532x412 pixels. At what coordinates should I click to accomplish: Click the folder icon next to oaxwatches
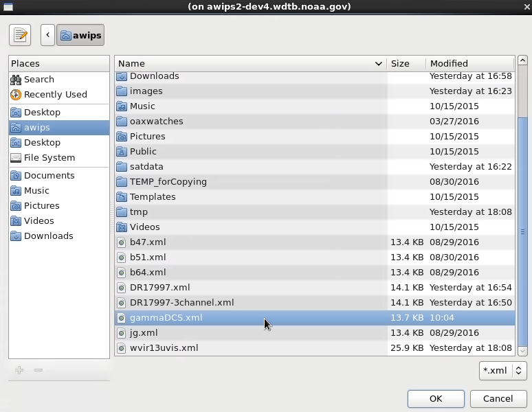tap(122, 122)
